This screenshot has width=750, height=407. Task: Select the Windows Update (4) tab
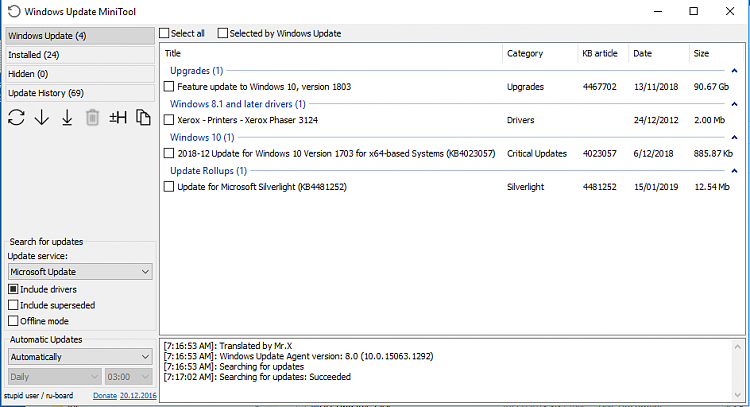80,36
